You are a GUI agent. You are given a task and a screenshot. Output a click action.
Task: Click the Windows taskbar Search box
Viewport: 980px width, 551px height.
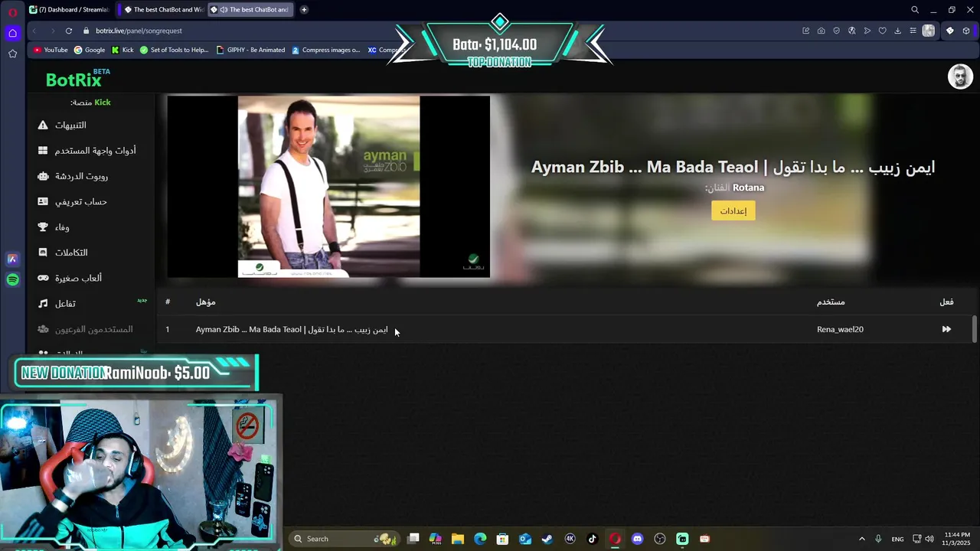pyautogui.click(x=343, y=539)
